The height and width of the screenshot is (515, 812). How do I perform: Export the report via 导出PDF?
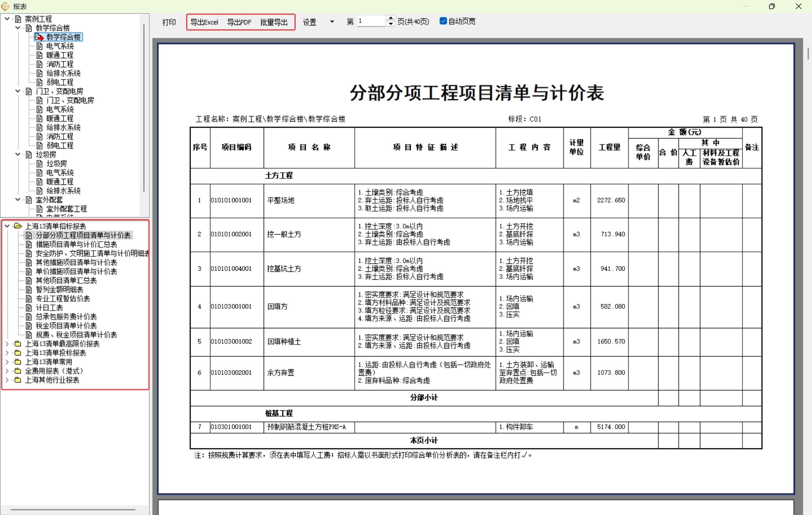point(239,22)
